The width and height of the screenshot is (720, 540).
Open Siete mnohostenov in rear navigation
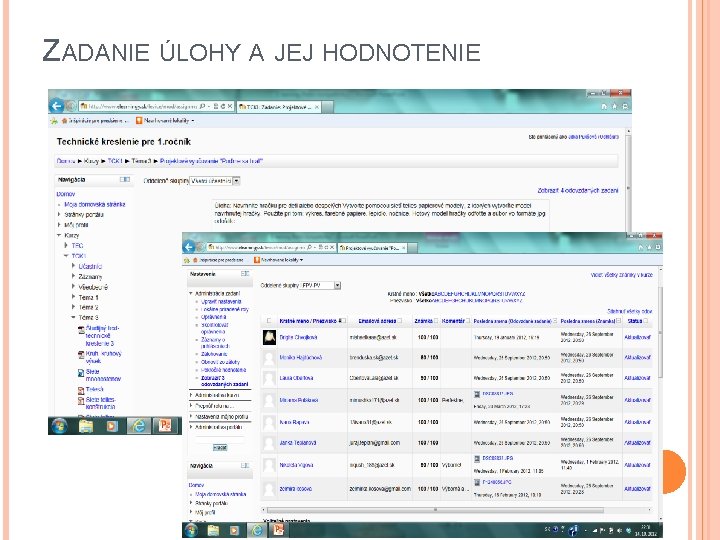[103, 375]
